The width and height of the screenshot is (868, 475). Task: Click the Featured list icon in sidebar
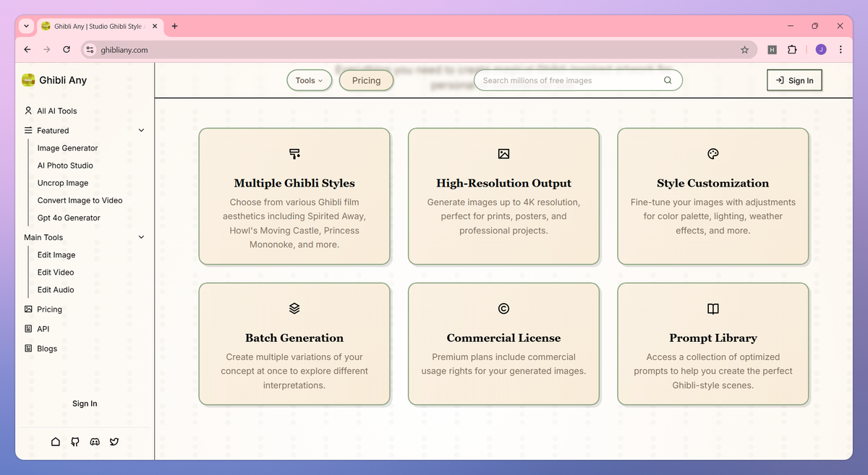click(28, 130)
